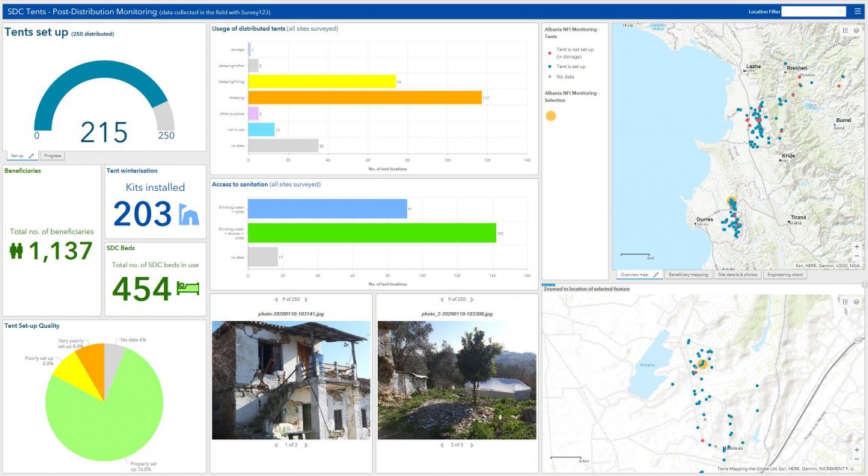Zoom in on the zoomed-location map
The height and width of the screenshot is (476, 868).
(857, 448)
